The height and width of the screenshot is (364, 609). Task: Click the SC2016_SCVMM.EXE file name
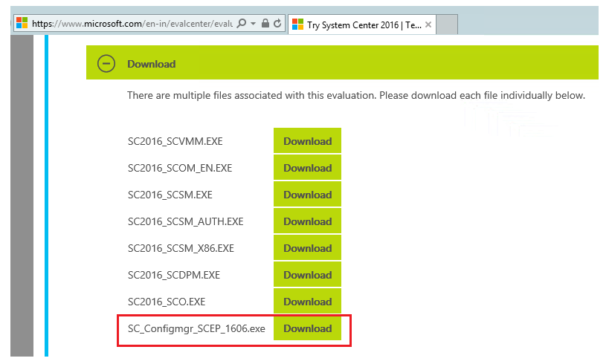tap(175, 141)
